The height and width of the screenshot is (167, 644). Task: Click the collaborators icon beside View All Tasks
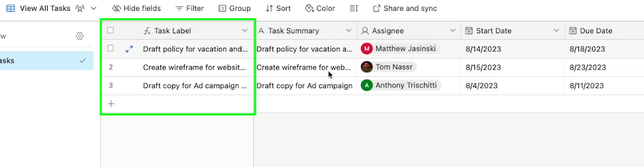pyautogui.click(x=80, y=8)
